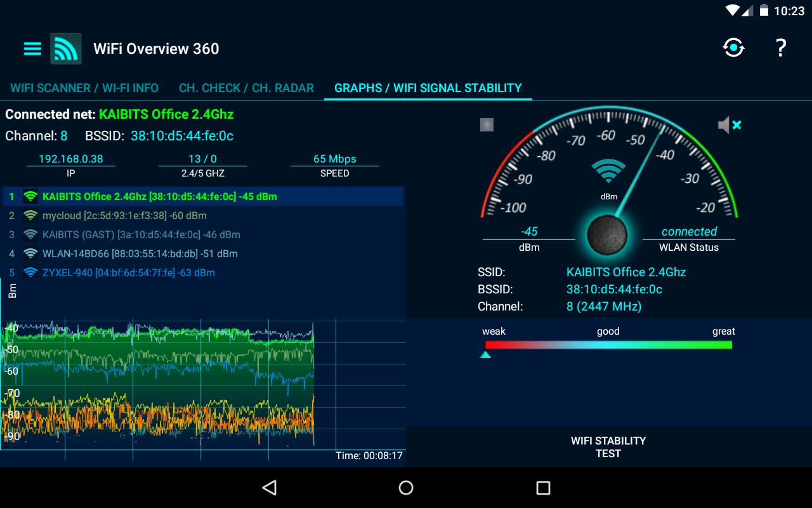Open the hamburger navigation menu
This screenshot has height=508, width=812.
32,49
